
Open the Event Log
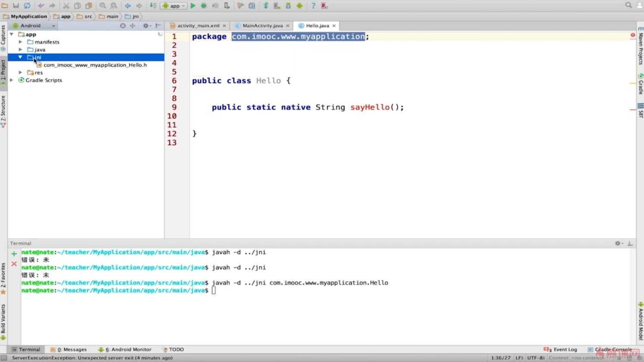tap(561, 350)
